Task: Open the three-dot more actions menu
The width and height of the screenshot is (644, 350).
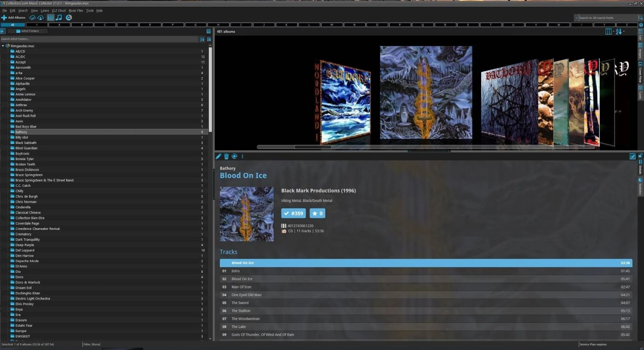Action: tap(242, 156)
